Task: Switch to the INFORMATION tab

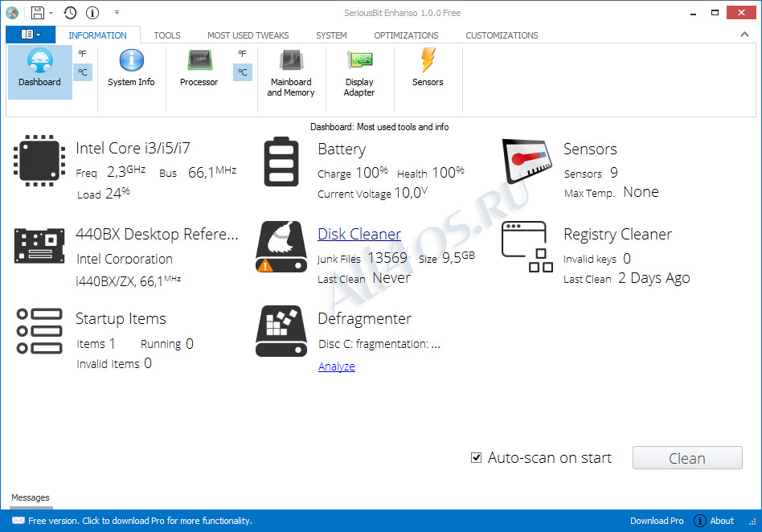Action: (98, 35)
